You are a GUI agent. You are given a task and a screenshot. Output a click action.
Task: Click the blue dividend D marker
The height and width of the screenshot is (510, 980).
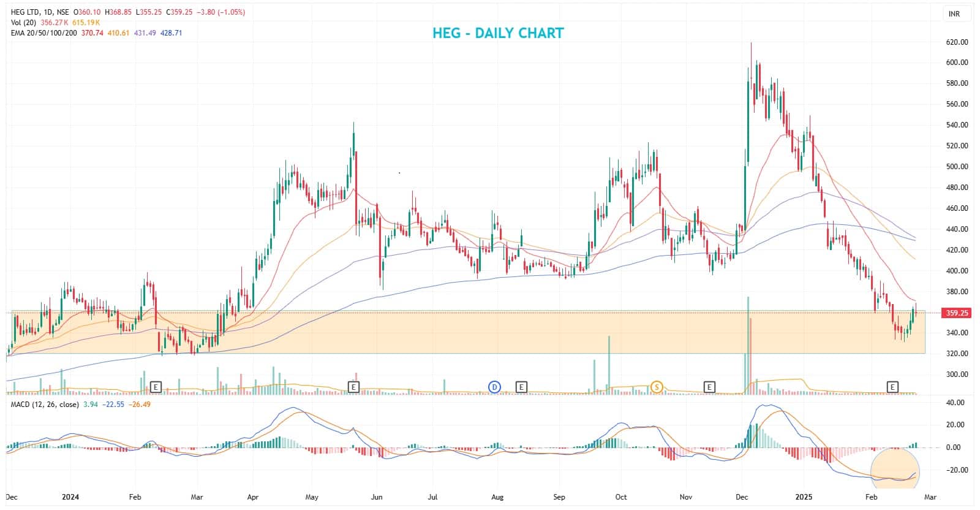click(x=494, y=387)
